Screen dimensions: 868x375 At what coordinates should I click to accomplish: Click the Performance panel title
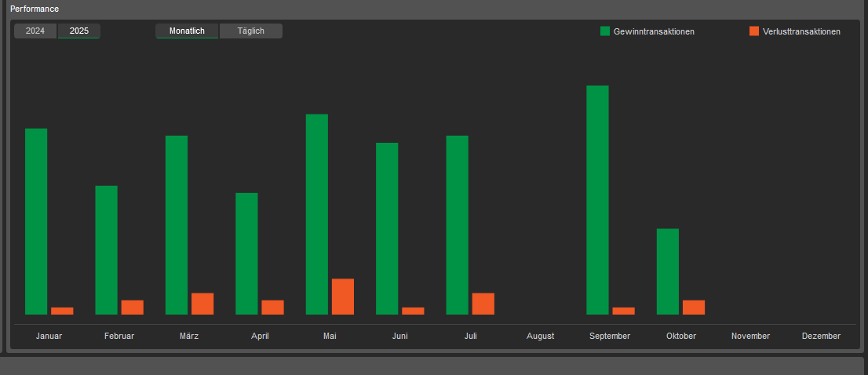click(35, 9)
